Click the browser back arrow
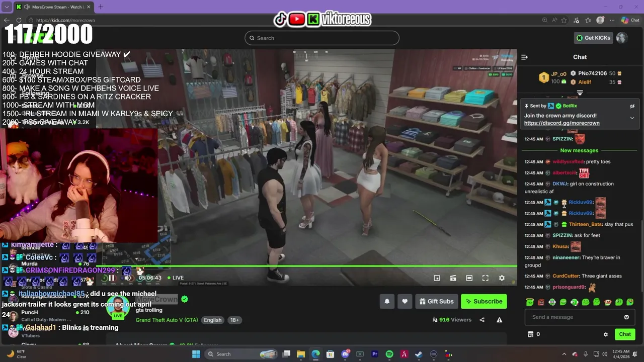This screenshot has height=362, width=644. coord(7,20)
